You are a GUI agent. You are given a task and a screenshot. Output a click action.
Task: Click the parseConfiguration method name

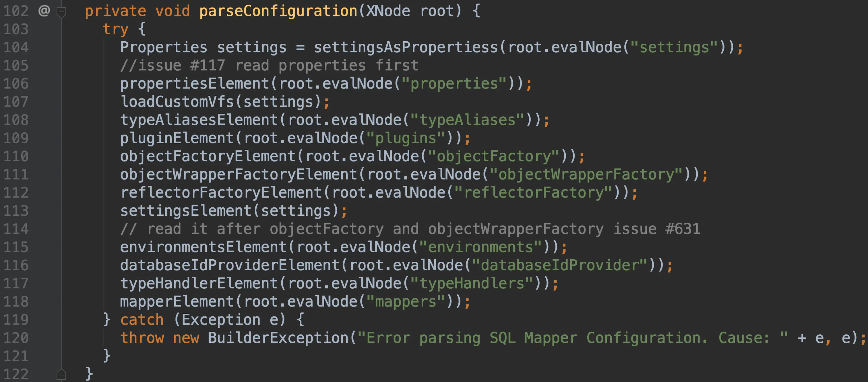278,11
